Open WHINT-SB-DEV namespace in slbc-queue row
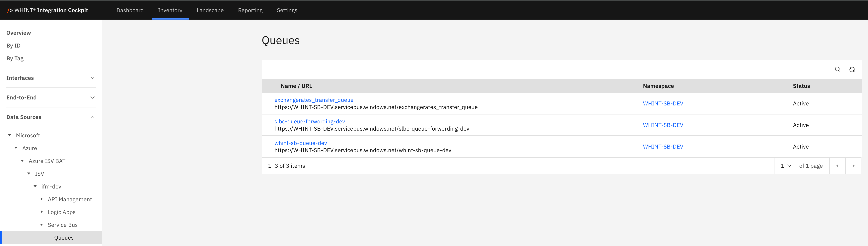The width and height of the screenshot is (868, 246). (663, 125)
